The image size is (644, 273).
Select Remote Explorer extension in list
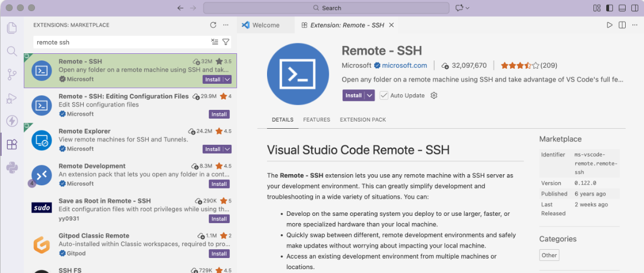[130, 140]
